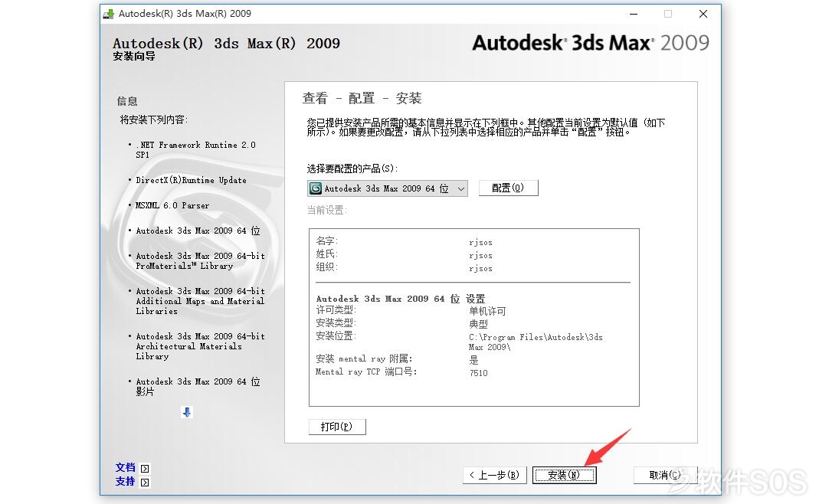Click the mental ray 附属 value '是'
819x504 pixels.
click(473, 360)
